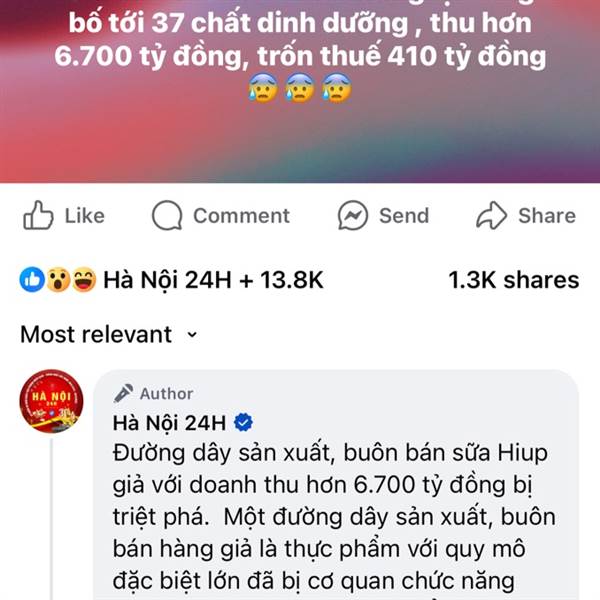Viewport: 600px width, 600px height.
Task: Open the Hà Nội 24H + 13.8K reactions
Action: tap(214, 280)
